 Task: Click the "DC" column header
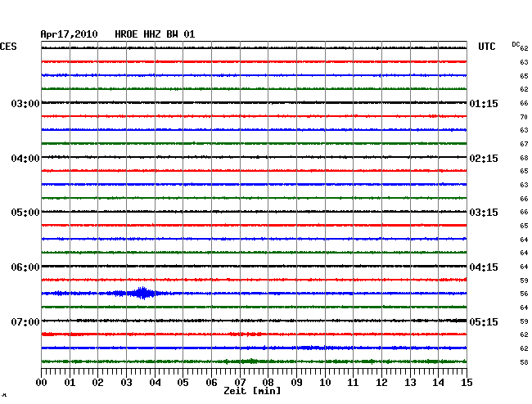click(x=516, y=44)
